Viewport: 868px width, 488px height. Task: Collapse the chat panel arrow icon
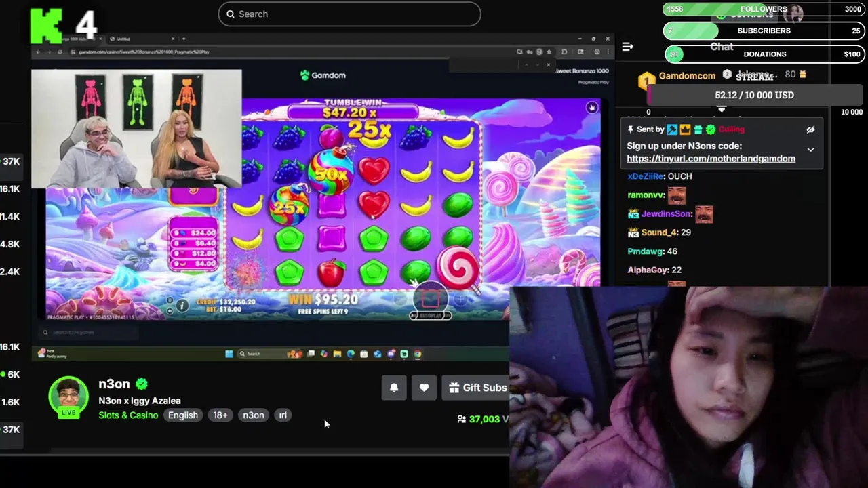627,47
